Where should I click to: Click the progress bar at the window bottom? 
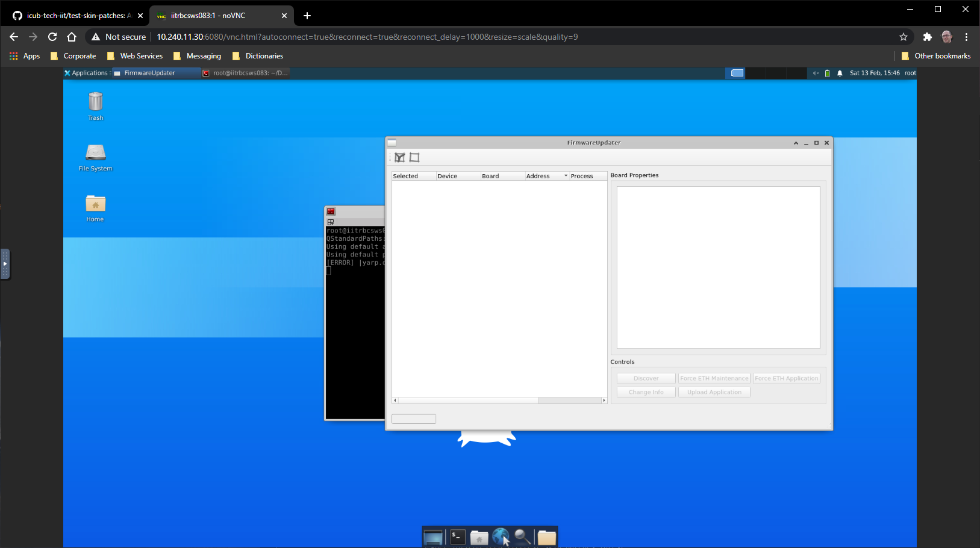414,419
